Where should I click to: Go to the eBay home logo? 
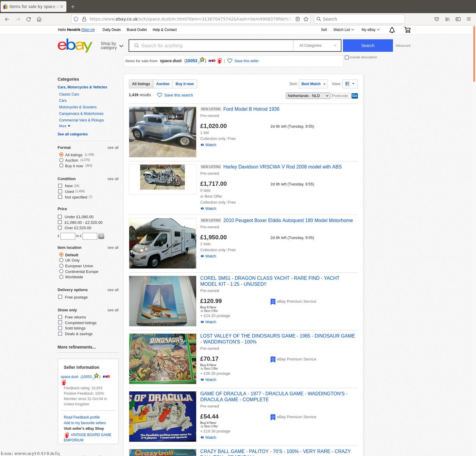tap(75, 45)
